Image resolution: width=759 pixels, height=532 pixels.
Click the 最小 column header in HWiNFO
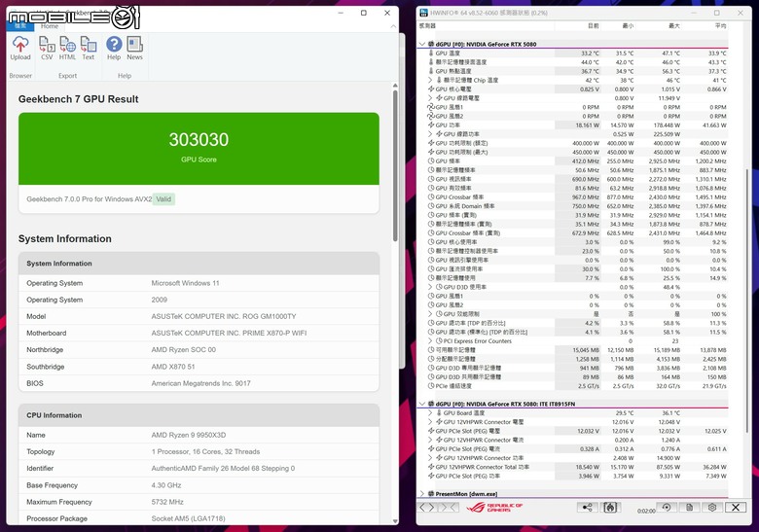coord(628,25)
